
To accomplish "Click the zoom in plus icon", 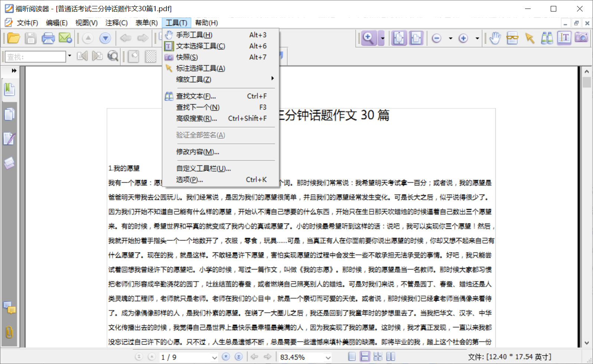I will point(463,38).
